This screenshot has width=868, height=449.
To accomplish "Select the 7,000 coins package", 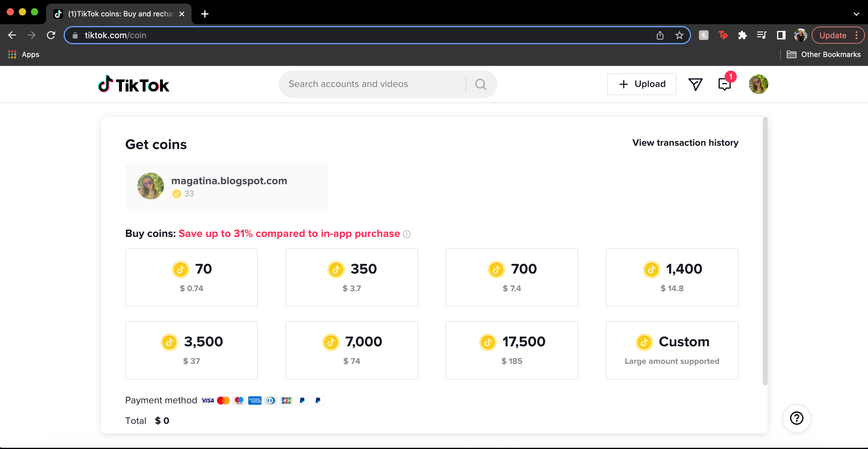I will tap(352, 350).
